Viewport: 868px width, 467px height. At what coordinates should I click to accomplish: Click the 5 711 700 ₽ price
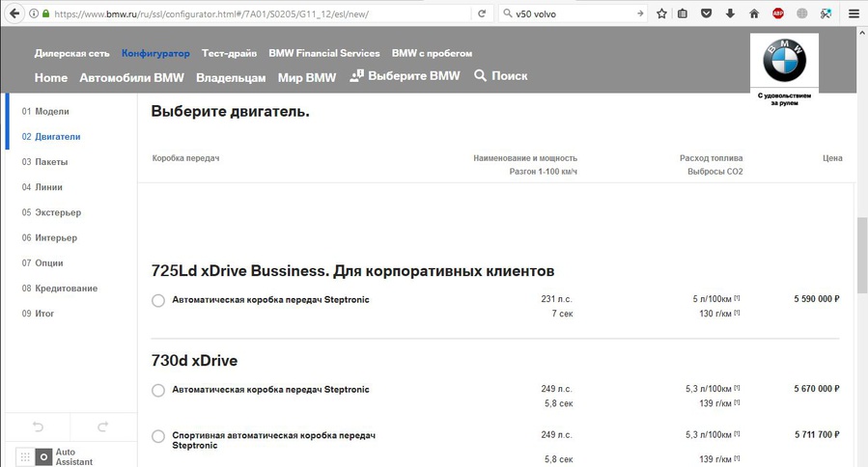(x=817, y=435)
